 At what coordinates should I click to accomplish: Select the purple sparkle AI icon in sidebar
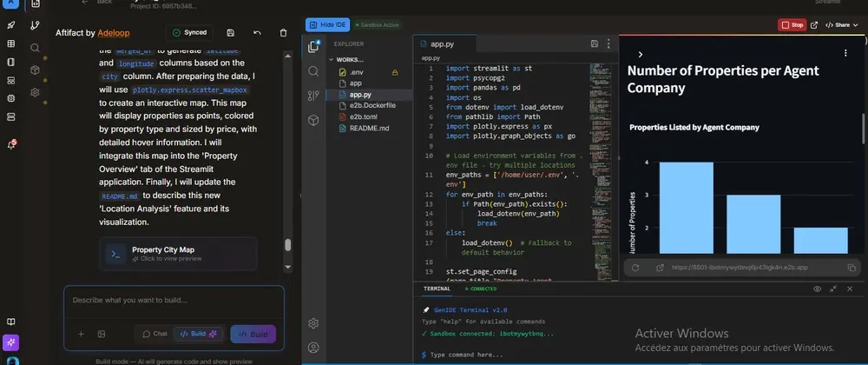pyautogui.click(x=10, y=343)
